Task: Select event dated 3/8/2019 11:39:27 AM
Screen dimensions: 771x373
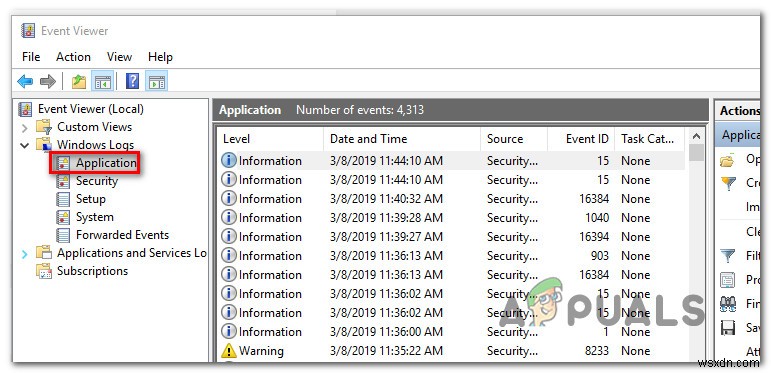Action: 450,236
